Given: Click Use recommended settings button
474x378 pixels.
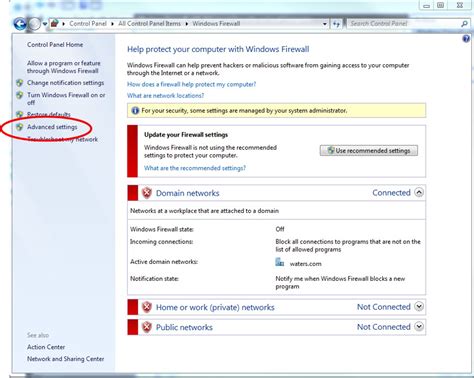Looking at the screenshot, I should click(x=369, y=151).
